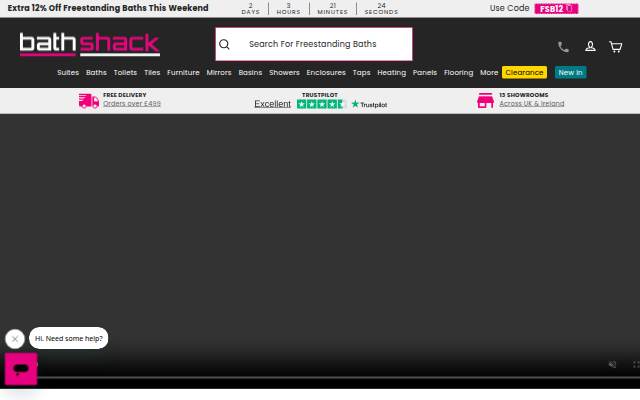Click the Extra 12% Off Freestanding Baths banner
The width and height of the screenshot is (640, 400).
click(x=108, y=8)
